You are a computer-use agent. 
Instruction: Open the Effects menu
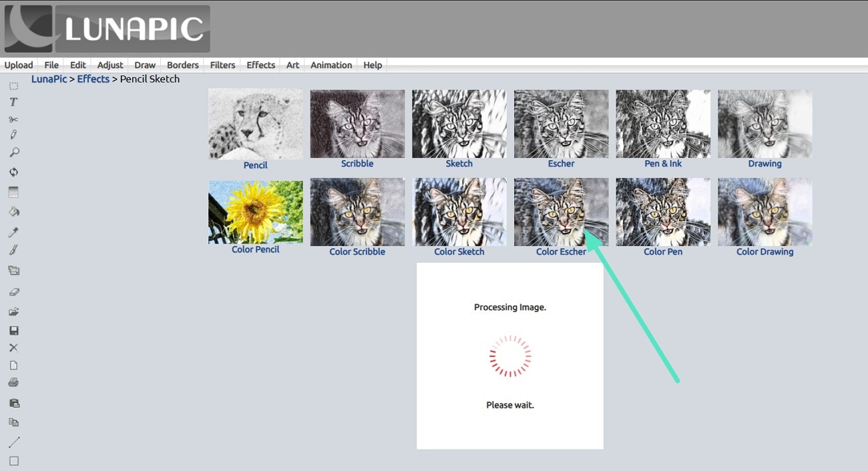click(x=260, y=65)
